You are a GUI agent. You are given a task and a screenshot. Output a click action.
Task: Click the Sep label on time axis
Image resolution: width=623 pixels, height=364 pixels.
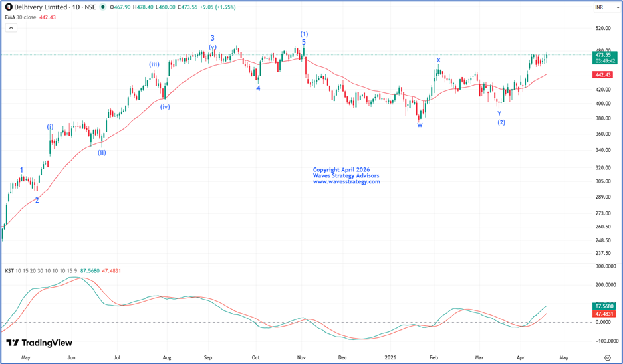tap(208, 357)
